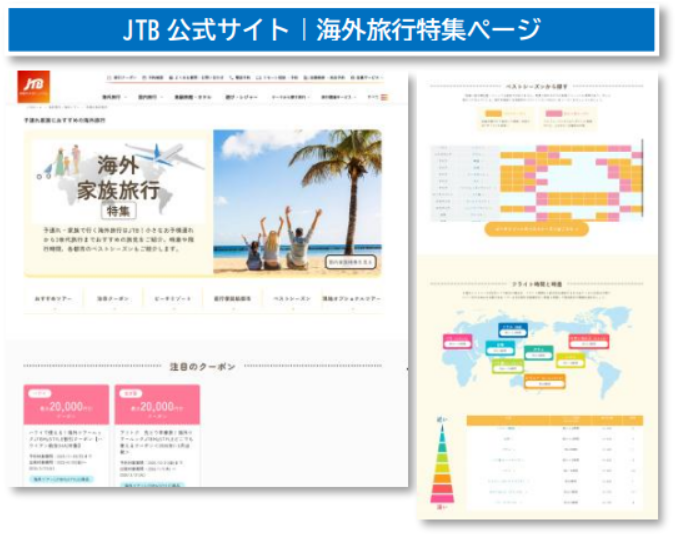
Task: Jump to the 注目クーポン section tab
Action: coord(113,299)
